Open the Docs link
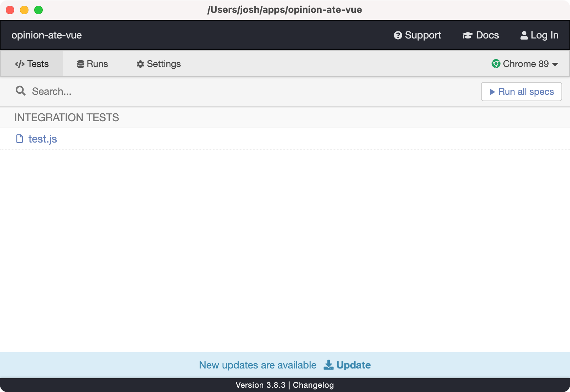Image resolution: width=570 pixels, height=392 pixels. pos(481,35)
